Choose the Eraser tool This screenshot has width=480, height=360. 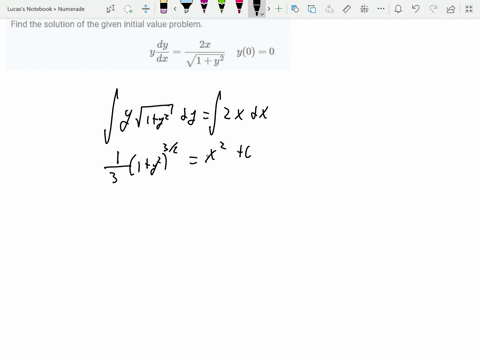click(x=163, y=8)
